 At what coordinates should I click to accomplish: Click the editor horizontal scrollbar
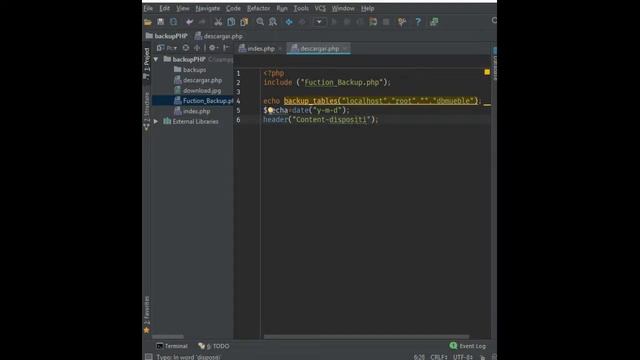click(x=366, y=337)
